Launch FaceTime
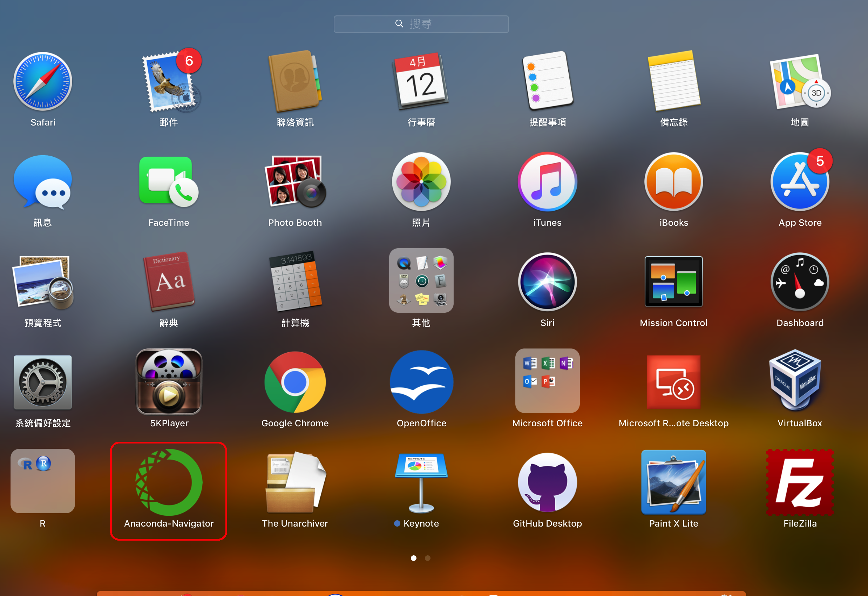This screenshot has height=596, width=868. click(x=169, y=182)
